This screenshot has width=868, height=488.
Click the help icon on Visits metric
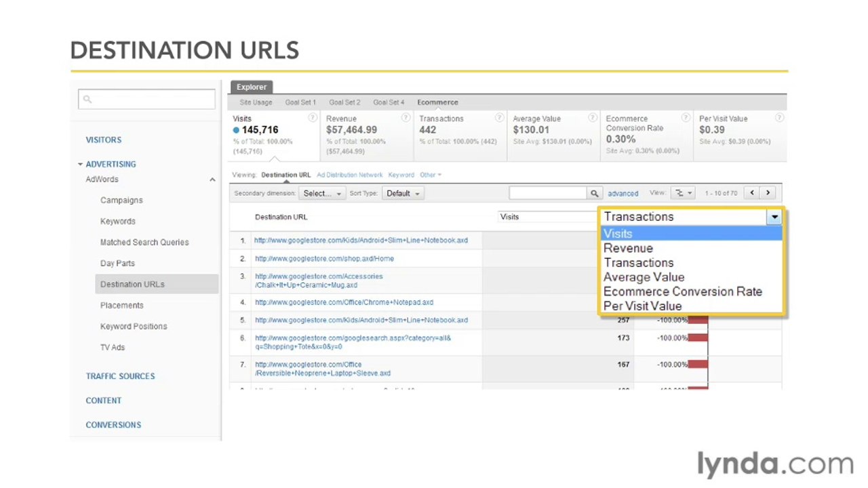[x=313, y=117]
